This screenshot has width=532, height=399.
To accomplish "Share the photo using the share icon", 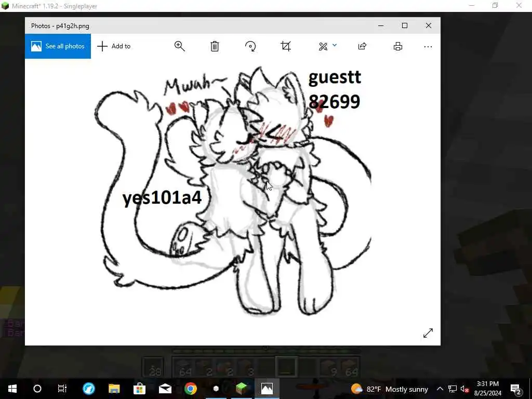I will [x=362, y=46].
